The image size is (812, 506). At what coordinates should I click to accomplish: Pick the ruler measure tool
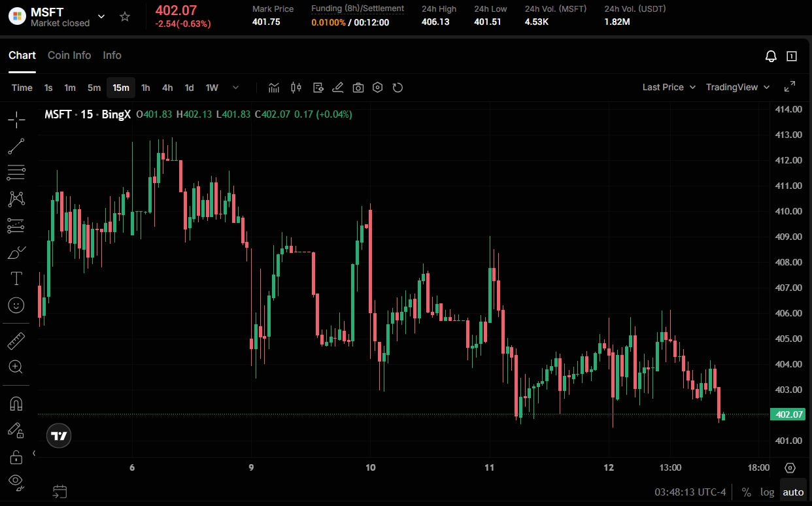(16, 341)
